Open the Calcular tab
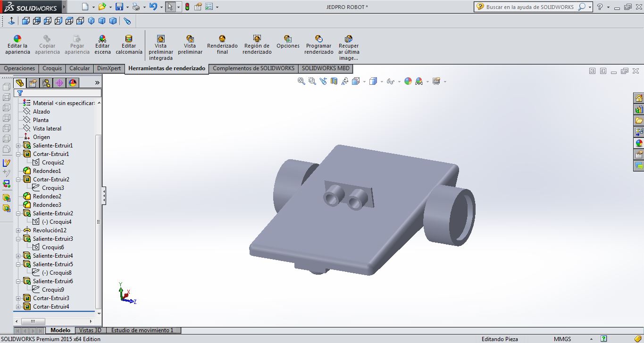644x343 pixels. (79, 68)
